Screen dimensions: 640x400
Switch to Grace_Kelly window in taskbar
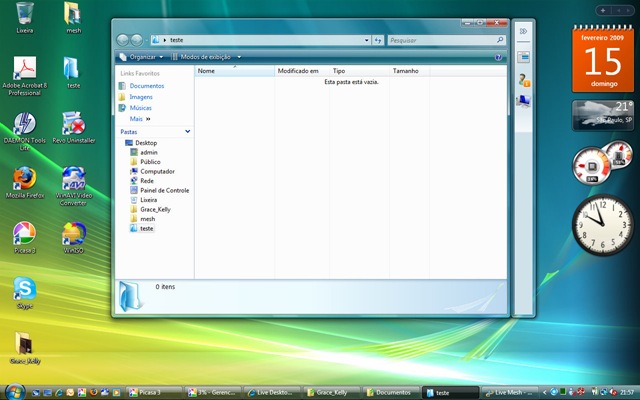[331, 392]
